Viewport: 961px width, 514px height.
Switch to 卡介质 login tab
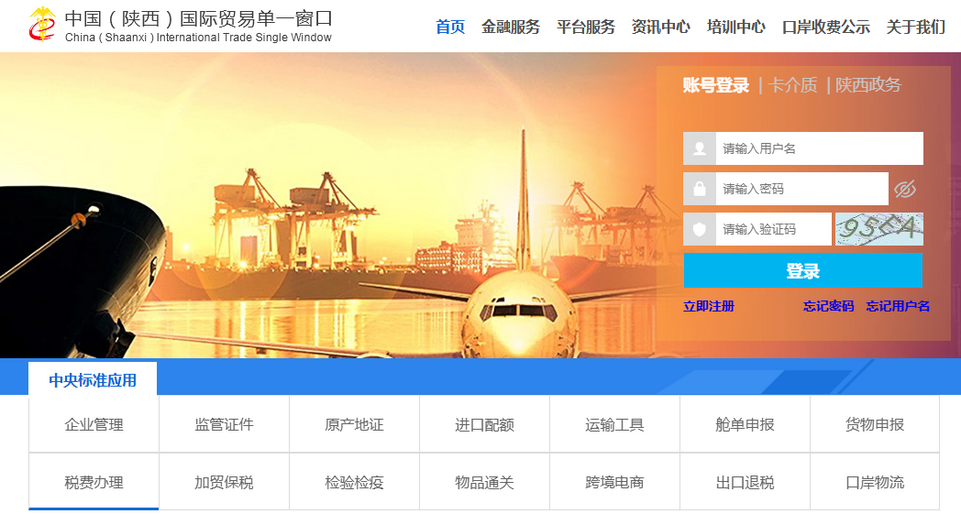pos(792,85)
